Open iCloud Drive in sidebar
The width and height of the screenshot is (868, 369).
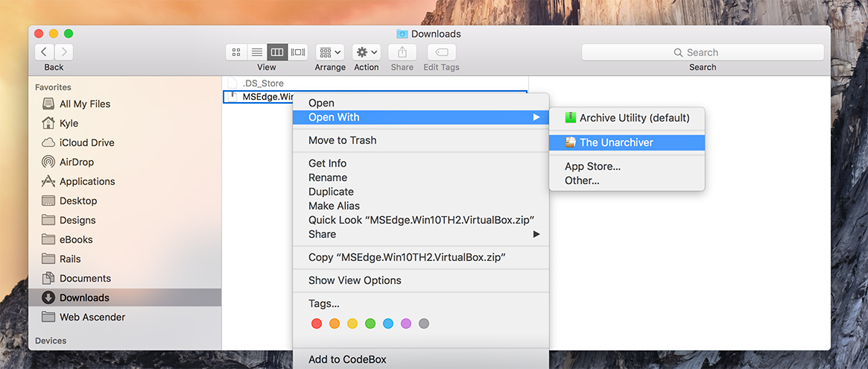coord(125,142)
